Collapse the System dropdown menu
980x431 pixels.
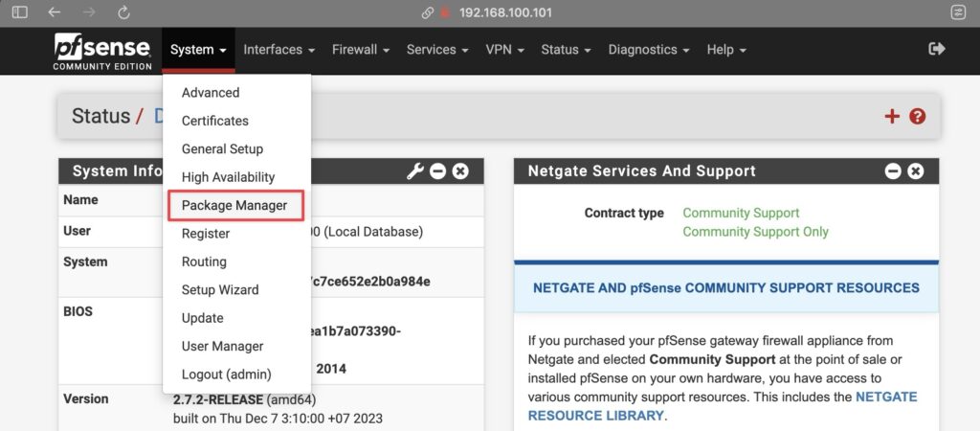[x=198, y=50]
